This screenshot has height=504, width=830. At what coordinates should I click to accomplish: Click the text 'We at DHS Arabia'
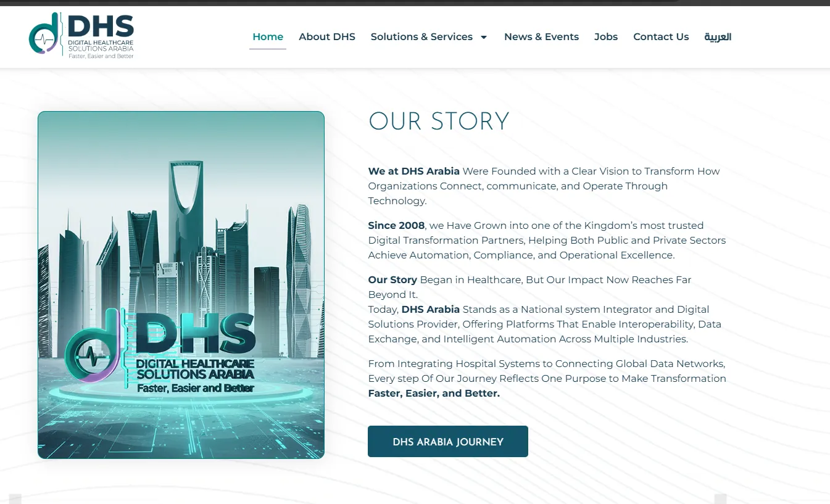coord(414,171)
